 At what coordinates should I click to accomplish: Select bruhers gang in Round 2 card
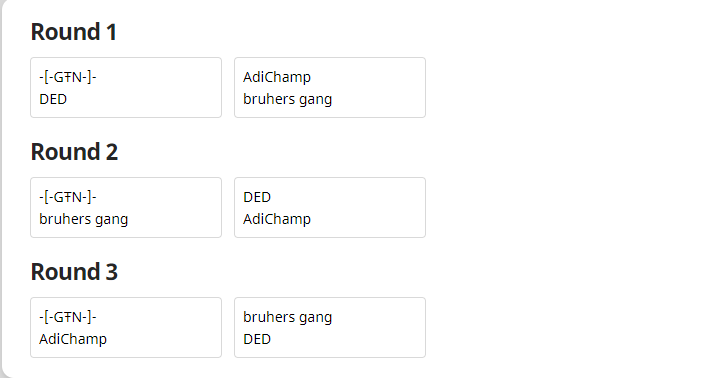click(x=84, y=219)
